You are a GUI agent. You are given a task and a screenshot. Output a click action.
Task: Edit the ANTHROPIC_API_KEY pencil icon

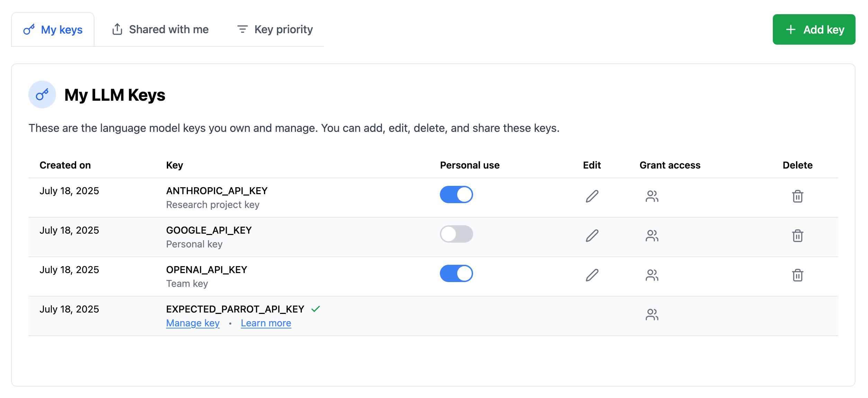click(x=592, y=196)
